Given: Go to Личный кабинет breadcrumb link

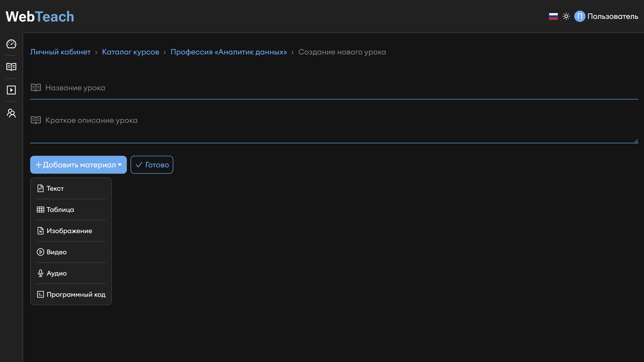Looking at the screenshot, I should [60, 52].
